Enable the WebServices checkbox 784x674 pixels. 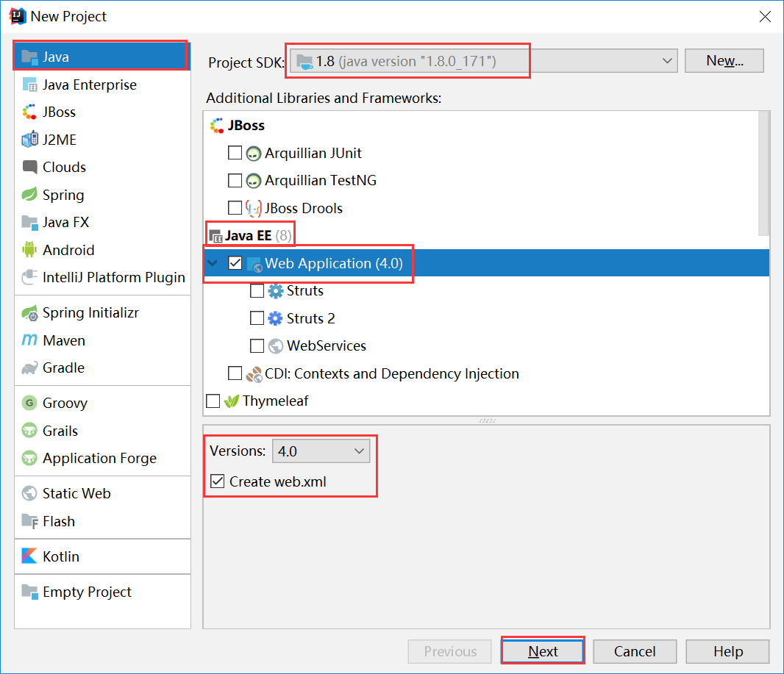(257, 345)
